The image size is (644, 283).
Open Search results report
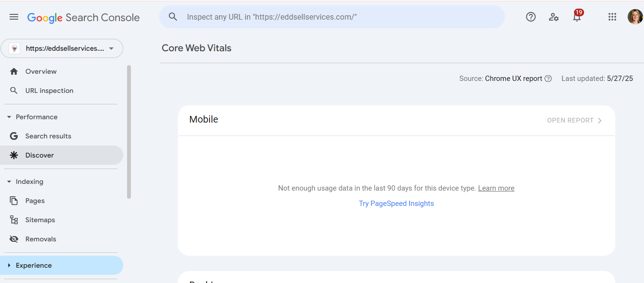point(61,136)
